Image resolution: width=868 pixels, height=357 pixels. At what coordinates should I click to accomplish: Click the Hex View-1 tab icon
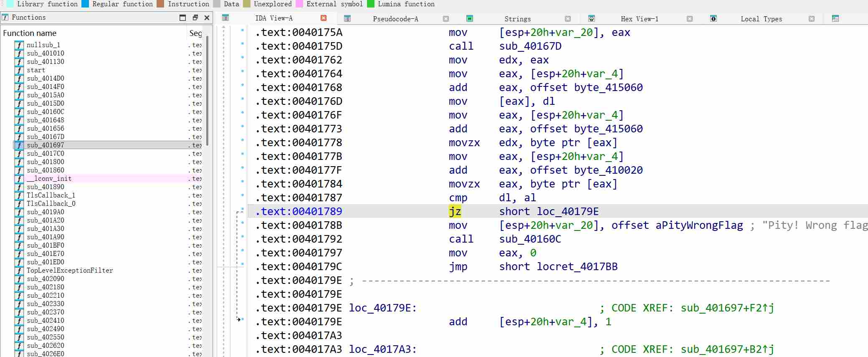tap(591, 18)
